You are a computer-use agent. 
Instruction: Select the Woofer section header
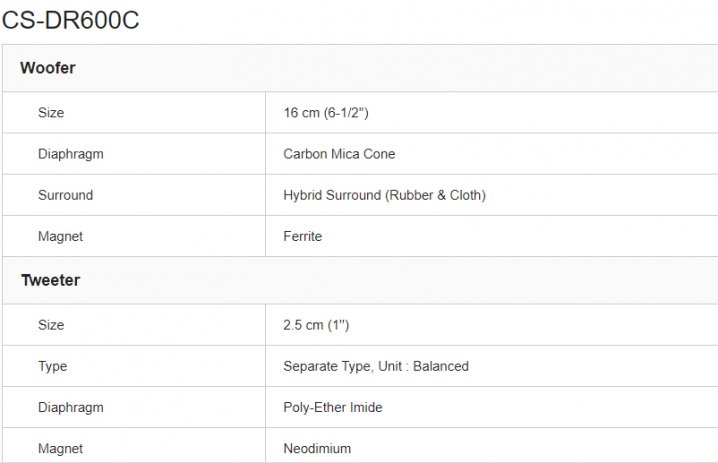point(48,68)
